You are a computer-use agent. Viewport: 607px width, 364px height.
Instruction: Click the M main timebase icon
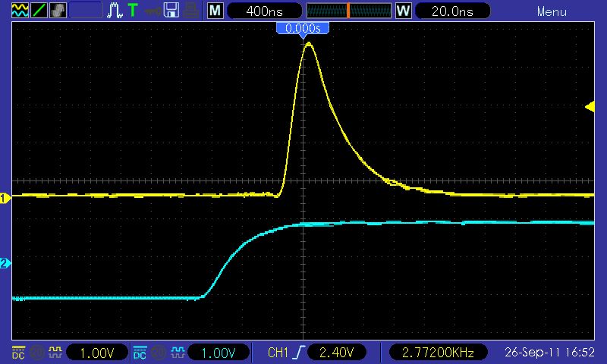tap(215, 11)
